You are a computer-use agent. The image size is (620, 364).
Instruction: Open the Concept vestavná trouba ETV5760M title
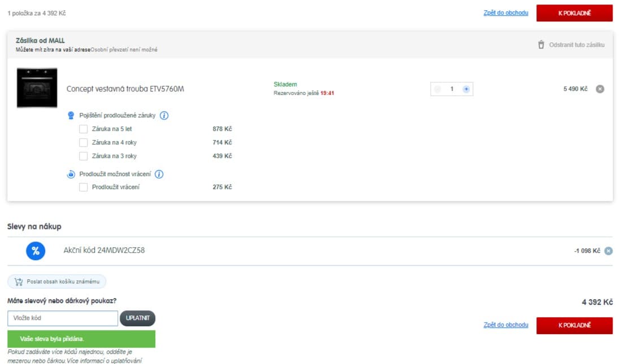pos(125,89)
